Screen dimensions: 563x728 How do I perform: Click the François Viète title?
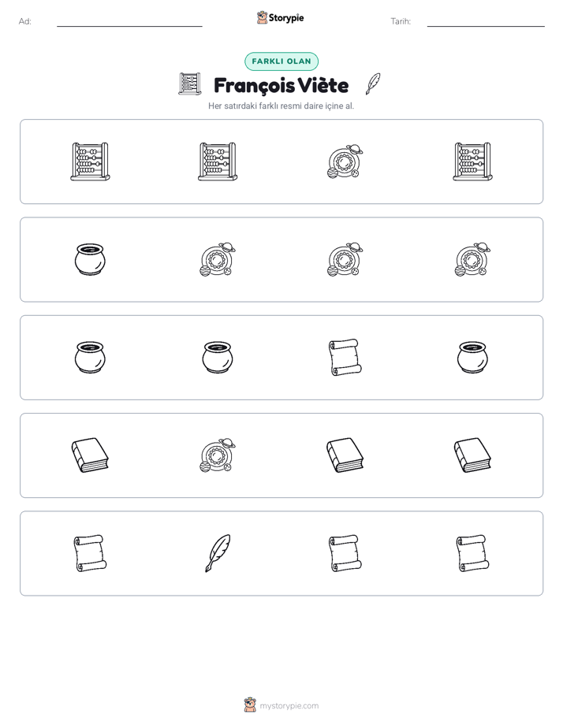[281, 86]
